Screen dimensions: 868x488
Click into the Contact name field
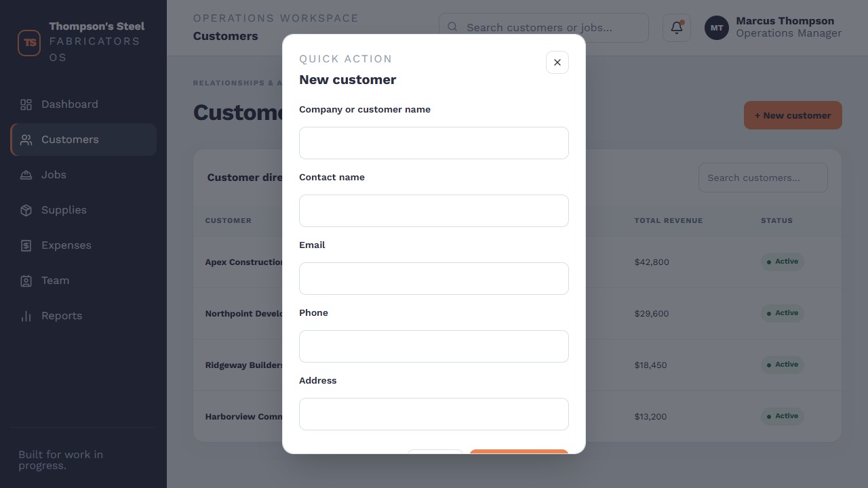click(x=434, y=211)
